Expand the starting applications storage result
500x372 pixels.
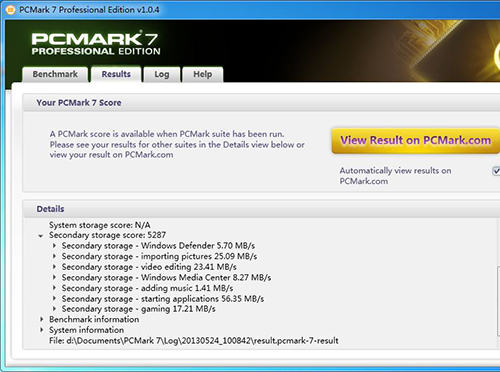(x=54, y=299)
